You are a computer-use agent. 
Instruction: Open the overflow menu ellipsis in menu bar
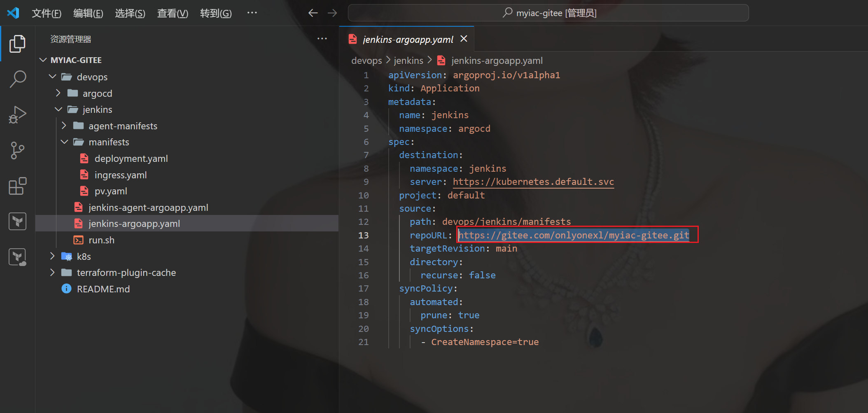[252, 13]
